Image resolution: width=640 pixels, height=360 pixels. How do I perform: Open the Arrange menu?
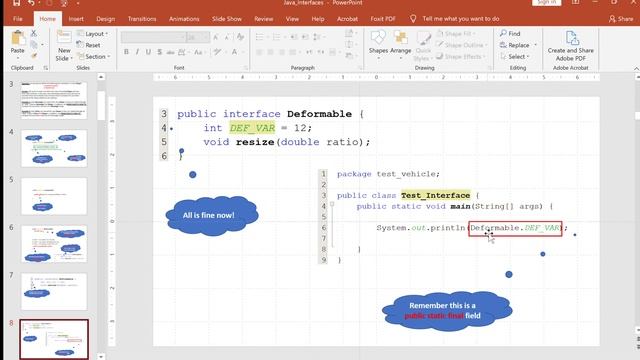(400, 45)
